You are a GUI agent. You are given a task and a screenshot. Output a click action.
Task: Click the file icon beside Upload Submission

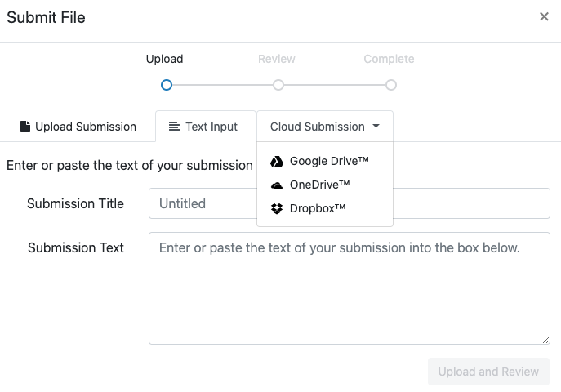point(25,127)
